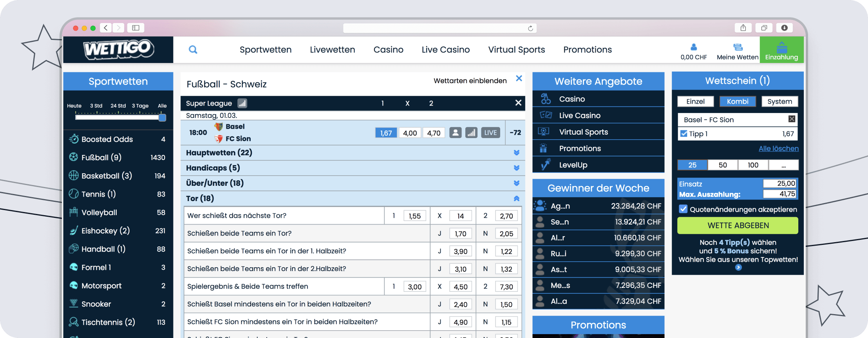Click Wettarten einblenden

470,81
